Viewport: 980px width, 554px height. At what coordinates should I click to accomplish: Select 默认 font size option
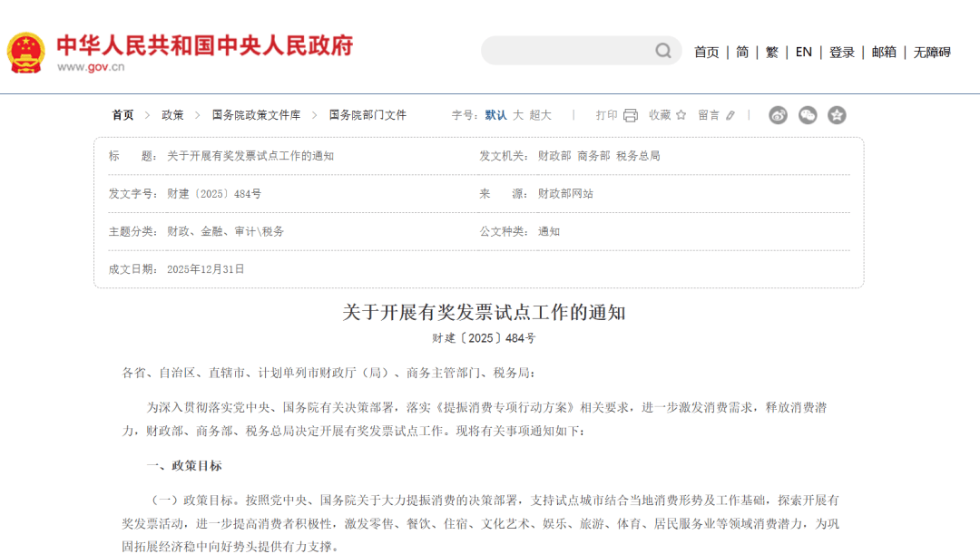[495, 115]
